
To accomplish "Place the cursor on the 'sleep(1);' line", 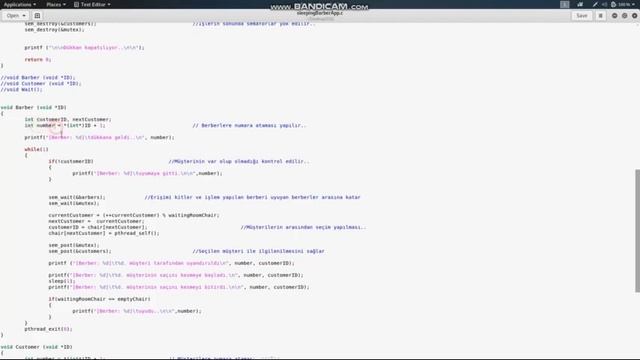I will pos(62,281).
